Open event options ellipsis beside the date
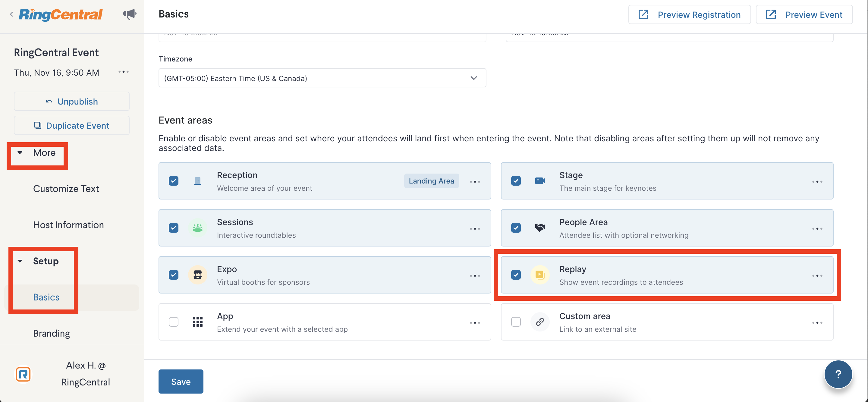 click(x=123, y=72)
